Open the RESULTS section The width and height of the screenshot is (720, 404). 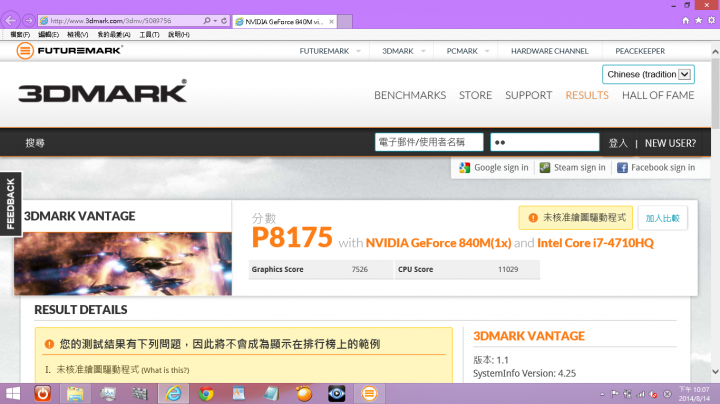587,95
